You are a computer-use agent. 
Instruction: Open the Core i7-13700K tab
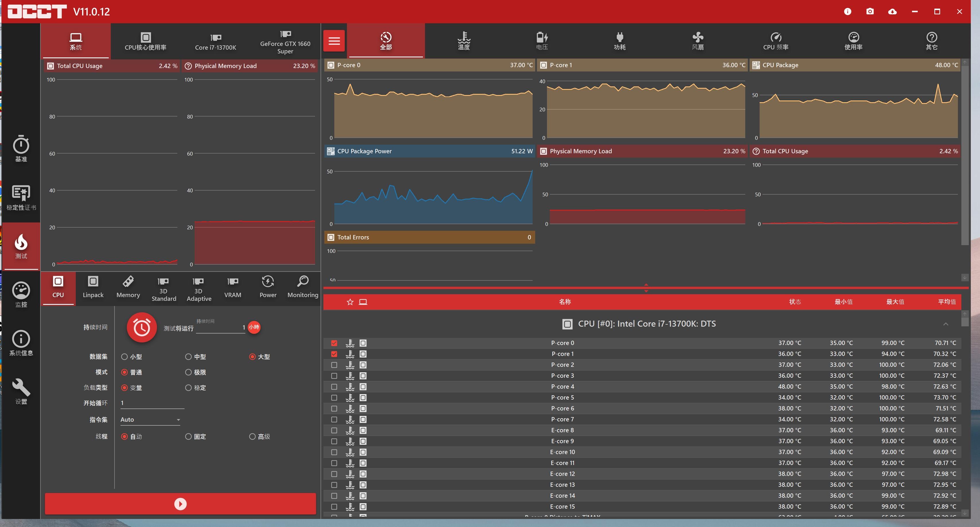[215, 41]
